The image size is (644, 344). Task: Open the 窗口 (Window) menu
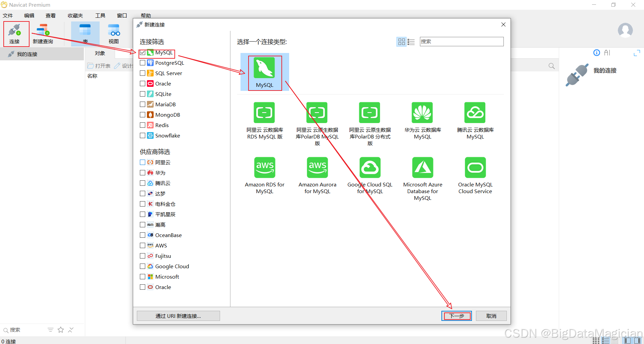[x=122, y=15]
